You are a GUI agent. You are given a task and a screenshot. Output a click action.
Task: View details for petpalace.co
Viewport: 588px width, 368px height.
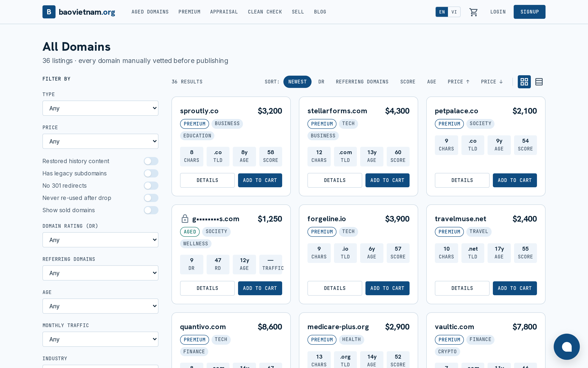[x=462, y=180]
